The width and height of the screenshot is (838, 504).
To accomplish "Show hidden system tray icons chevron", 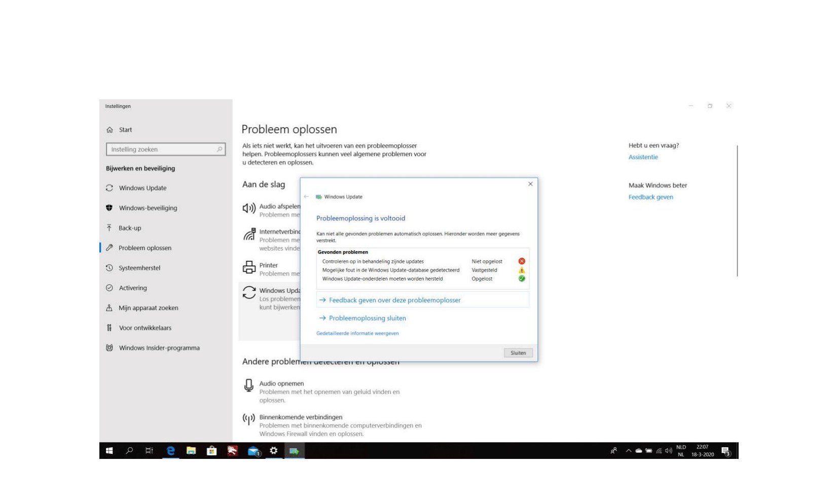I will click(x=629, y=451).
